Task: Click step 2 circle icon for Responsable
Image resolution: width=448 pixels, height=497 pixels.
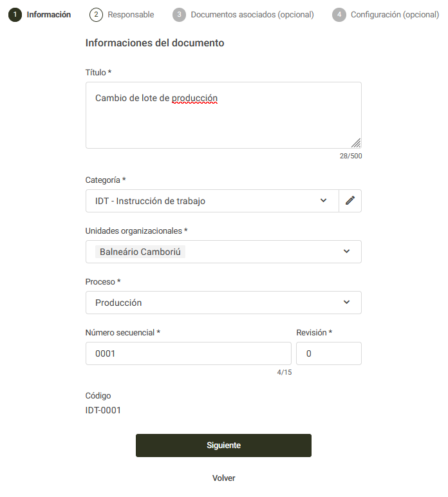Action: 96,15
